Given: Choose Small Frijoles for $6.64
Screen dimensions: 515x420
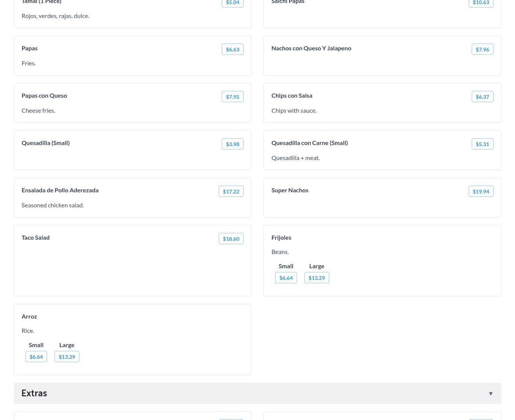Looking at the screenshot, I should (x=286, y=278).
